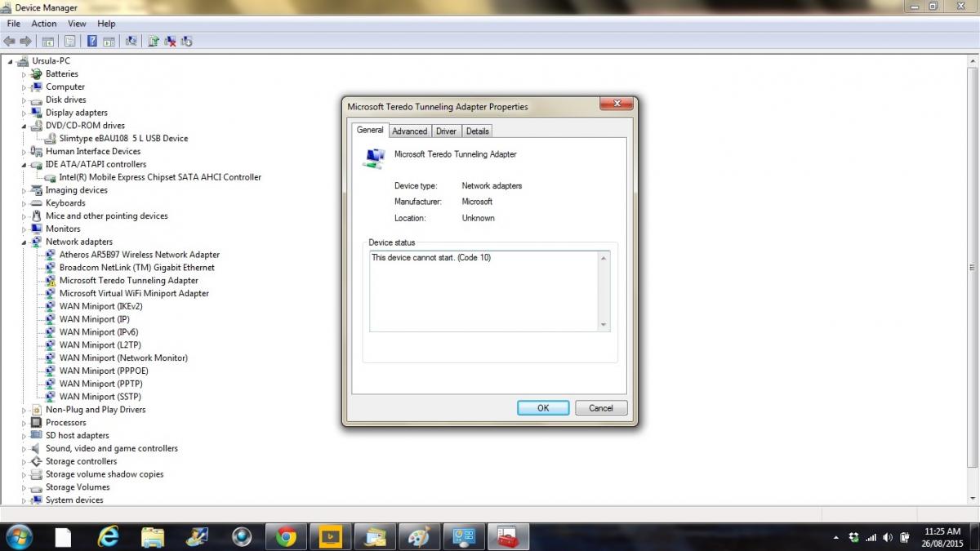The image size is (980, 551).
Task: Click the Device Manager vertical scrollbar thumb
Action: tap(972, 267)
